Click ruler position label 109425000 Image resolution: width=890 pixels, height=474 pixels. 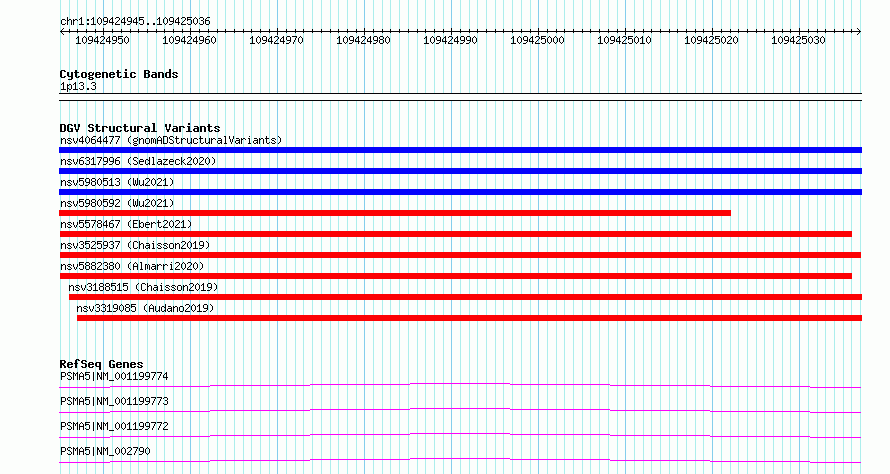[x=537, y=41]
